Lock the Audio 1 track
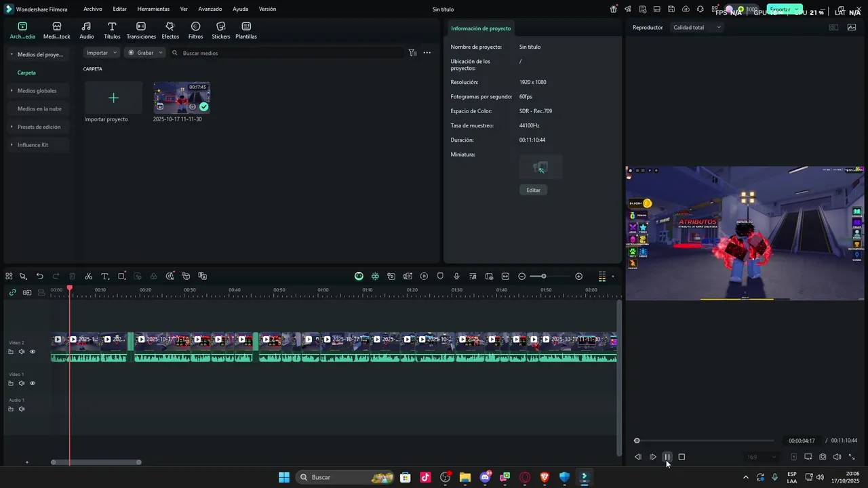 [11, 409]
